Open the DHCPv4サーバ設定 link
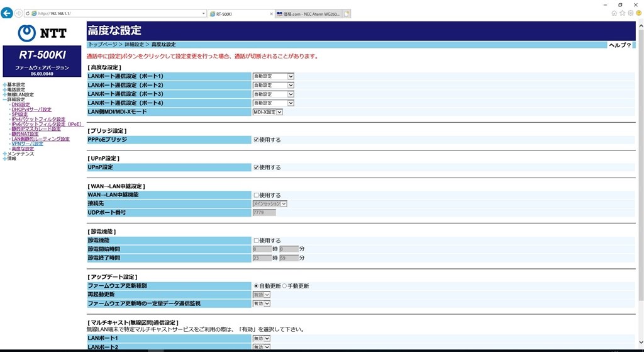The width and height of the screenshot is (644, 352). pyautogui.click(x=31, y=110)
